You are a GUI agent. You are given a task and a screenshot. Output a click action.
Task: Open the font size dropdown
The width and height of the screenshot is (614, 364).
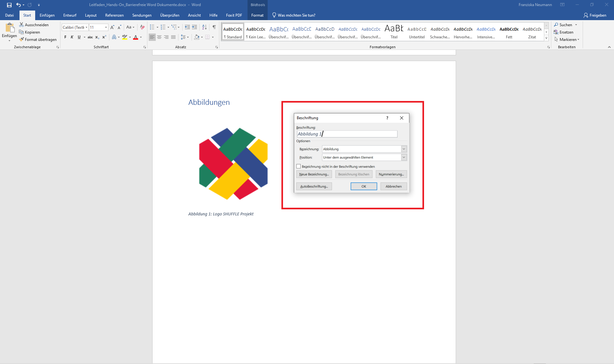(x=106, y=27)
